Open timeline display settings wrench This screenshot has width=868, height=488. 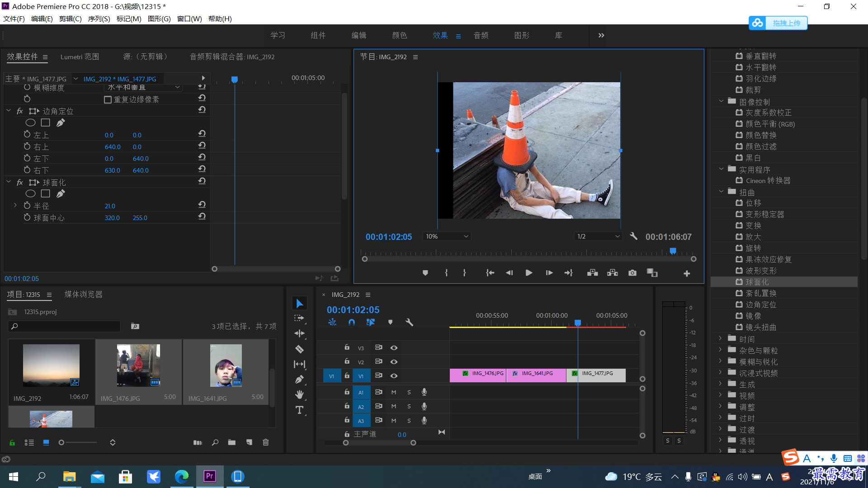point(409,323)
